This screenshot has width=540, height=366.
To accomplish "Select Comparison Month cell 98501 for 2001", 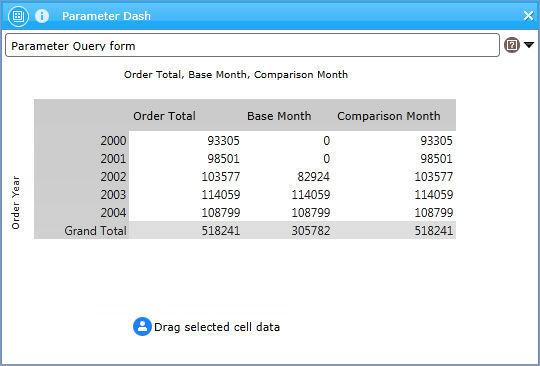I will tap(436, 159).
